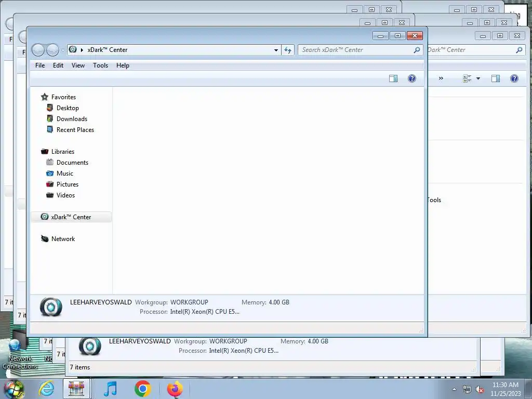532x399 pixels.
Task: Open the Help menu
Action: 123,65
